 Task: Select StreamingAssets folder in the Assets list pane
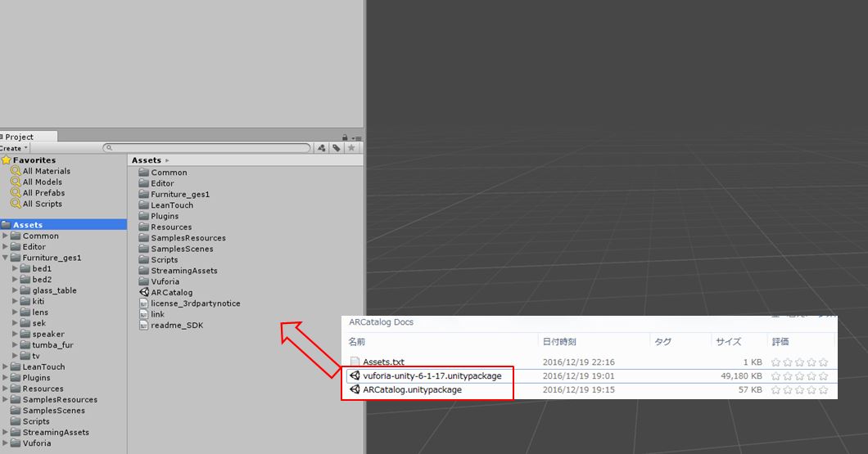[179, 271]
